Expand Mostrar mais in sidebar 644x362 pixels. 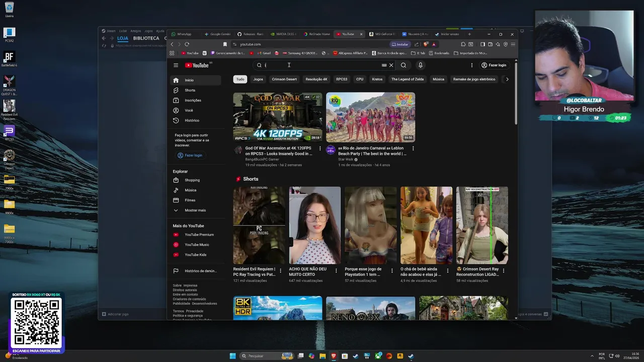[x=195, y=210]
